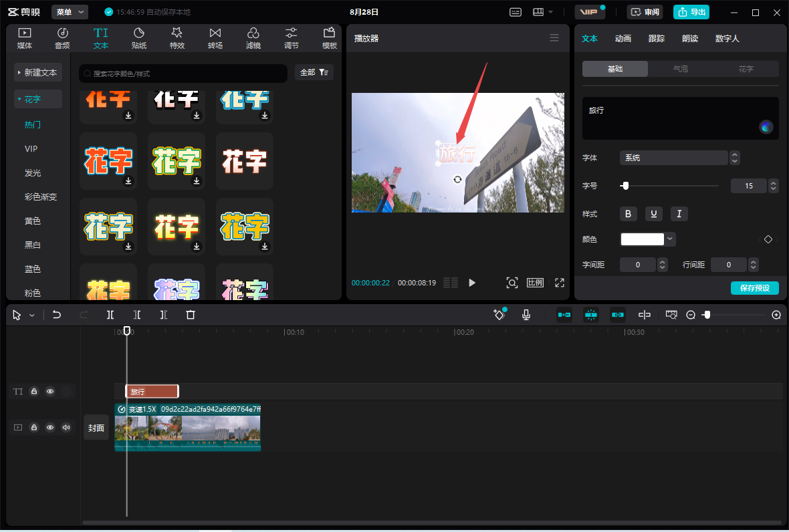Select the 气泡 bubble sub-tab
Viewport: 789px width, 532px height.
[680, 69]
